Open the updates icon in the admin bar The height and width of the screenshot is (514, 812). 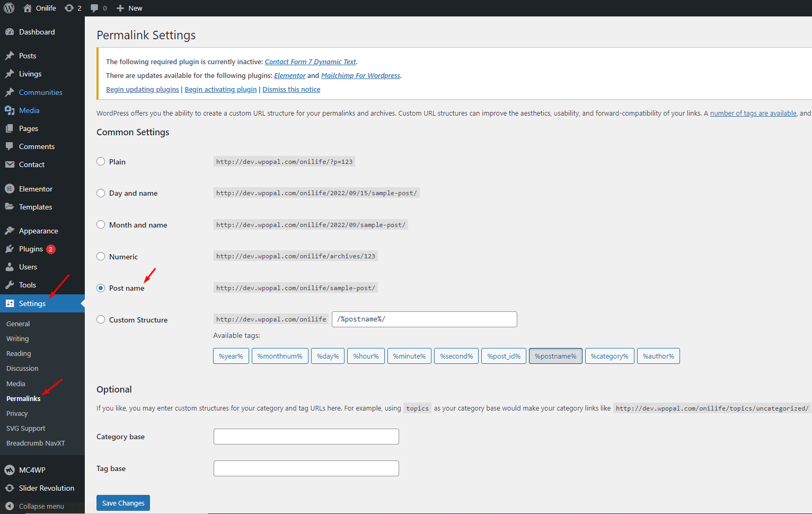[69, 8]
